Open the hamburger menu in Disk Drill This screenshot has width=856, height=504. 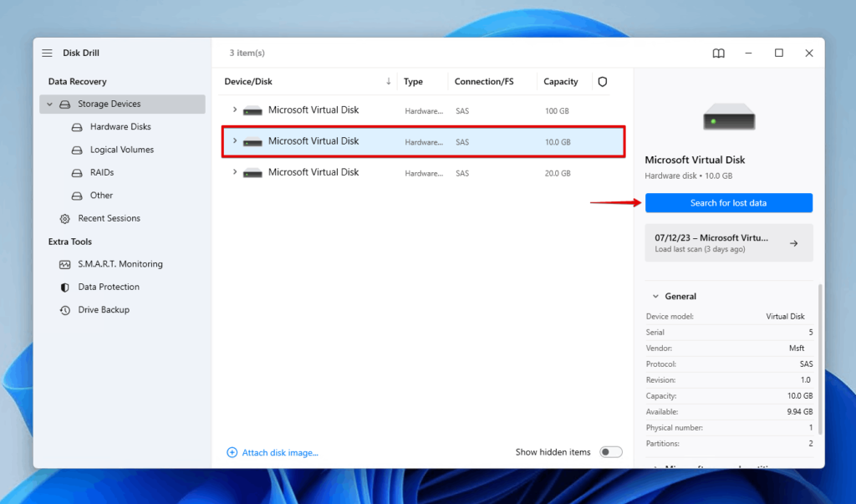(x=47, y=53)
